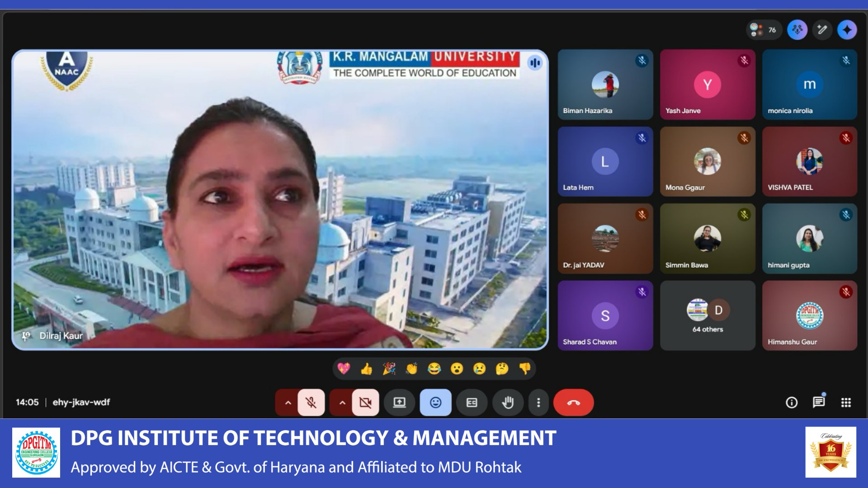Click the 64 others tile
This screenshot has height=488, width=868.
click(708, 315)
